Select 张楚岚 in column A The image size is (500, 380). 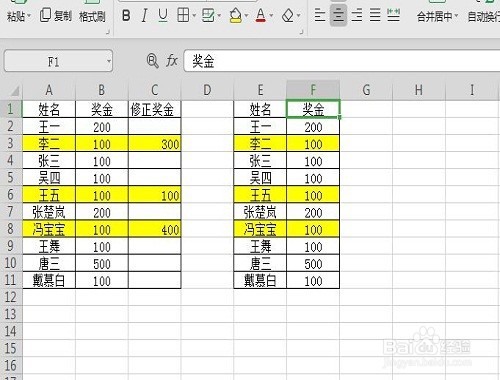[x=49, y=212]
